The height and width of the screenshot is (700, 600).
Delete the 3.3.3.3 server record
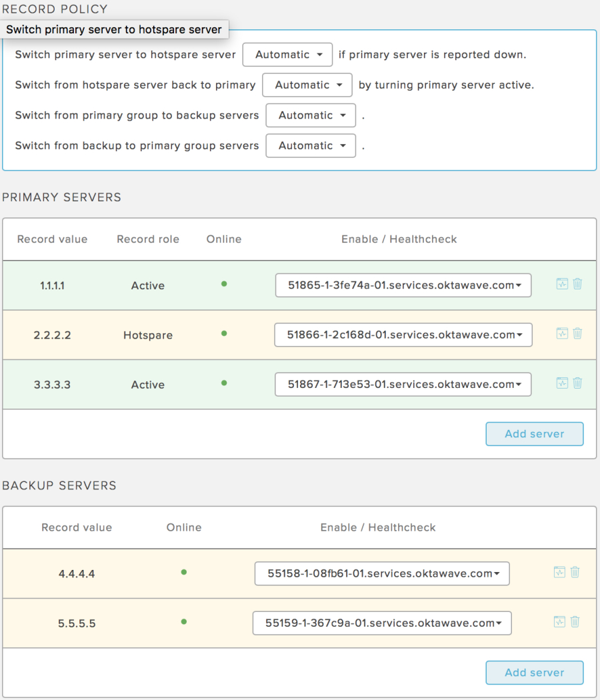click(x=577, y=383)
